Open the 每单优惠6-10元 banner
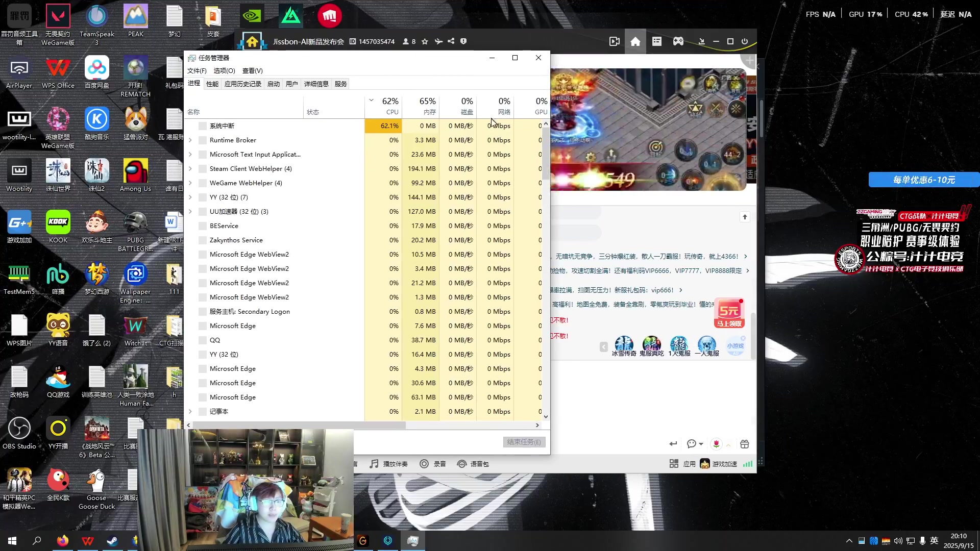 [x=924, y=180]
